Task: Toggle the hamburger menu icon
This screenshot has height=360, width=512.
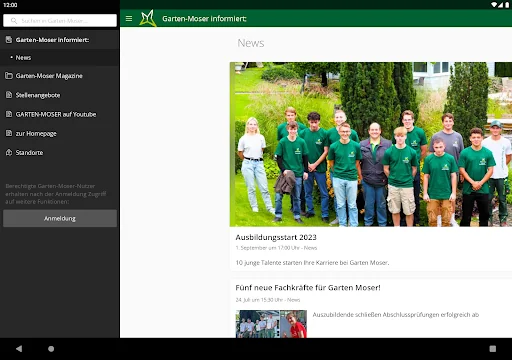Action: [129, 19]
